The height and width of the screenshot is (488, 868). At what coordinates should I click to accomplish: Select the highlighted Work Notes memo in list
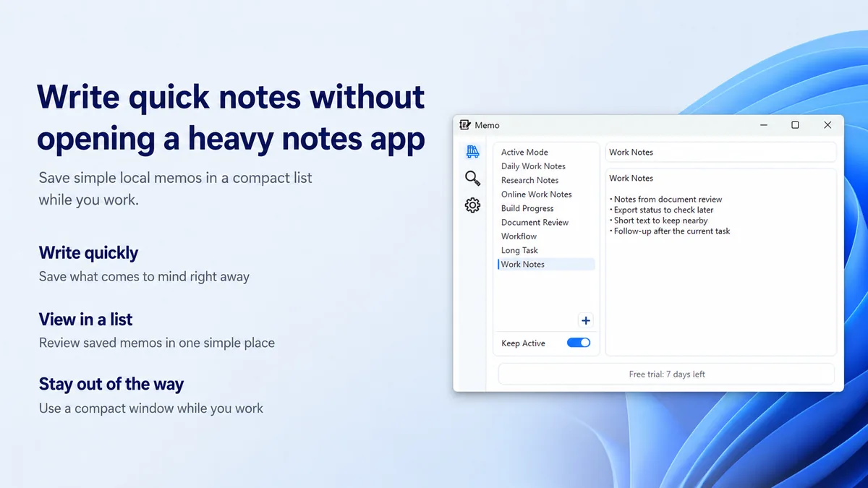pyautogui.click(x=546, y=265)
